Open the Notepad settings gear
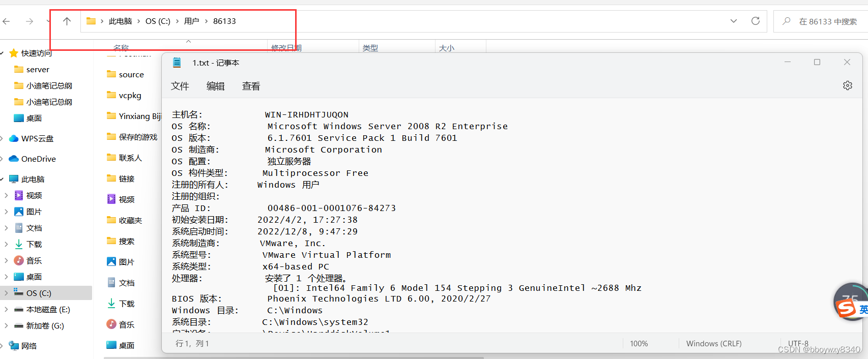Image resolution: width=868 pixels, height=359 pixels. (x=847, y=85)
